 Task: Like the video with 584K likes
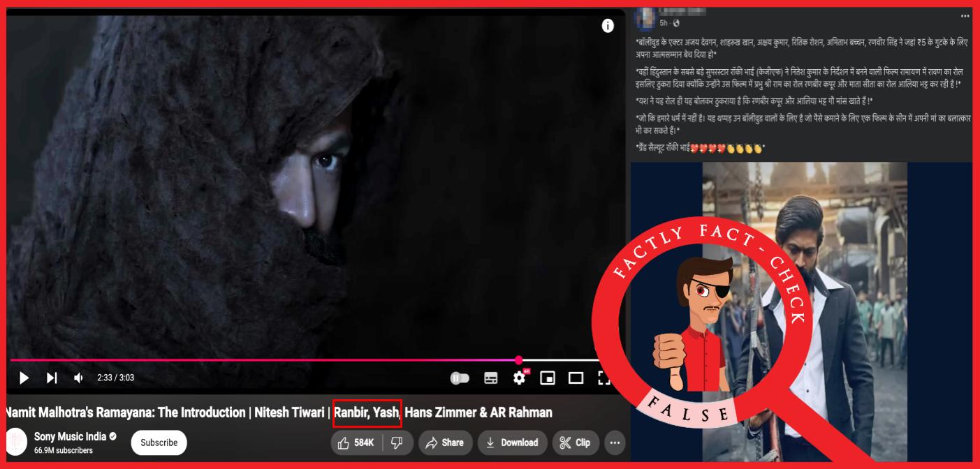click(x=357, y=442)
